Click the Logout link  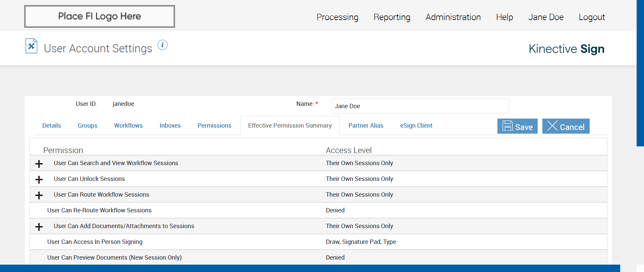point(592,17)
